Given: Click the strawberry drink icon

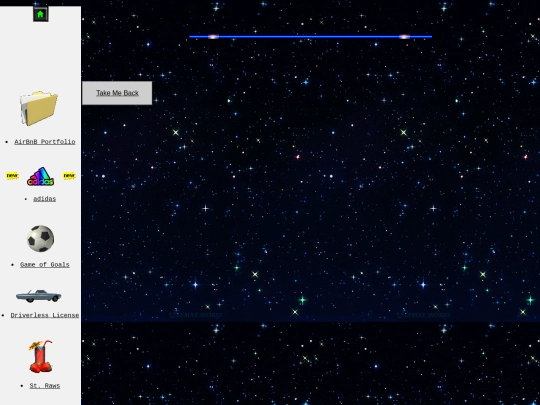Looking at the screenshot, I should point(41,356).
